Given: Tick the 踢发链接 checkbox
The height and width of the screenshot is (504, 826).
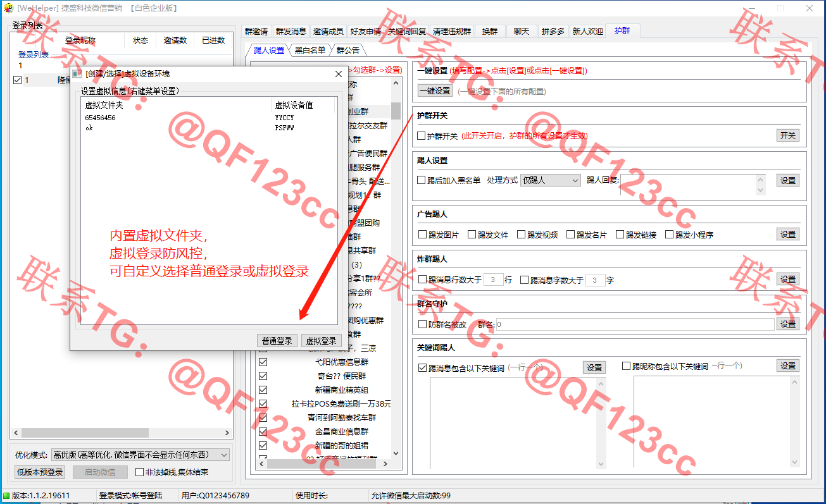Looking at the screenshot, I should (620, 235).
